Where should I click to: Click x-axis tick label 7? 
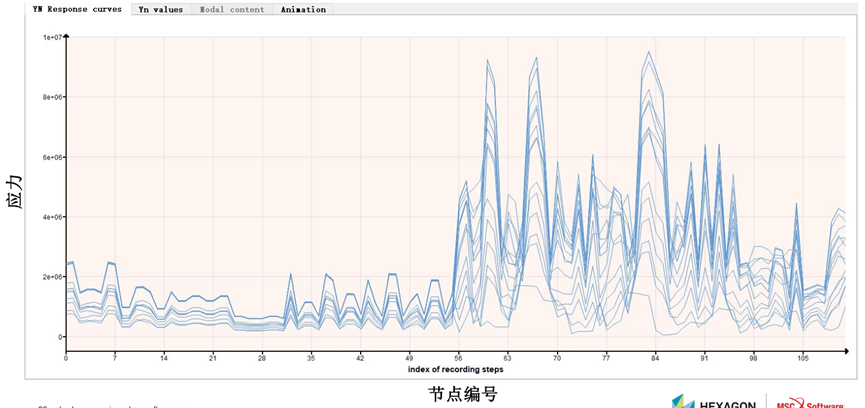(115, 357)
